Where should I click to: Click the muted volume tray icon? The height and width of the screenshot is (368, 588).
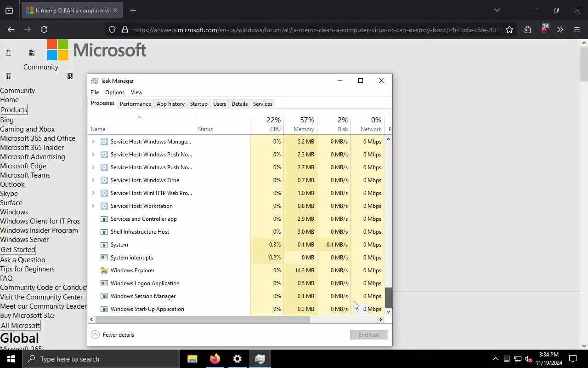click(x=528, y=359)
